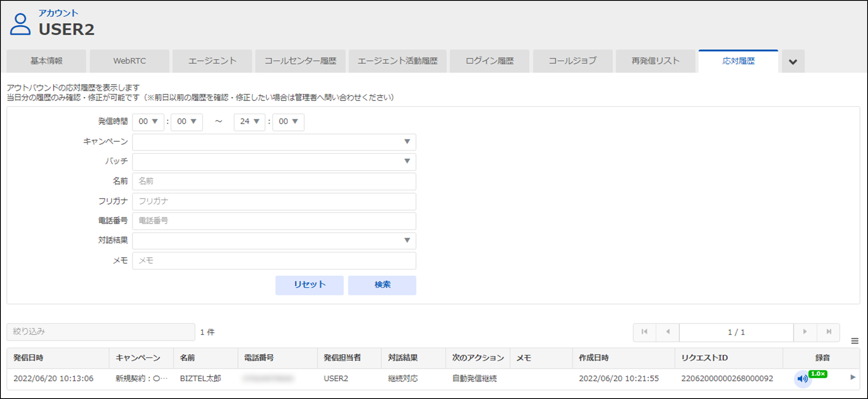Screen dimensions: 868x399
Task: Open the start hour dropdown for 発信時間
Action: tap(148, 122)
